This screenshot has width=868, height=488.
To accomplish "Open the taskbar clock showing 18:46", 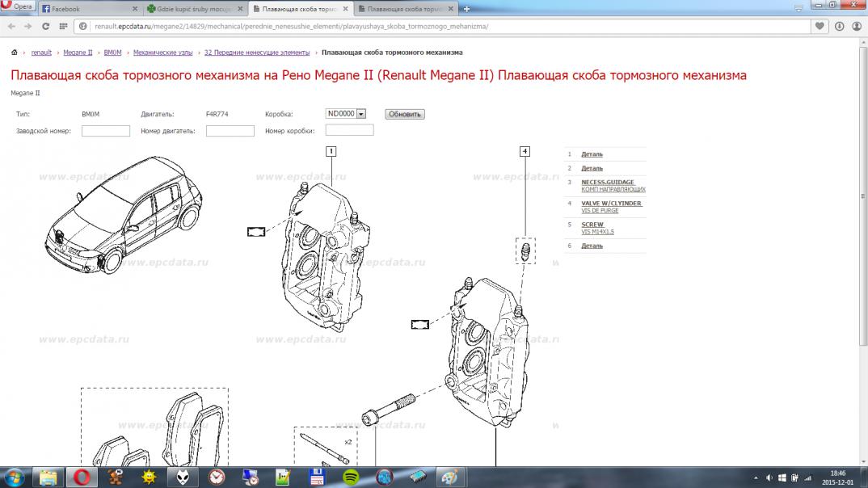I will point(837,477).
